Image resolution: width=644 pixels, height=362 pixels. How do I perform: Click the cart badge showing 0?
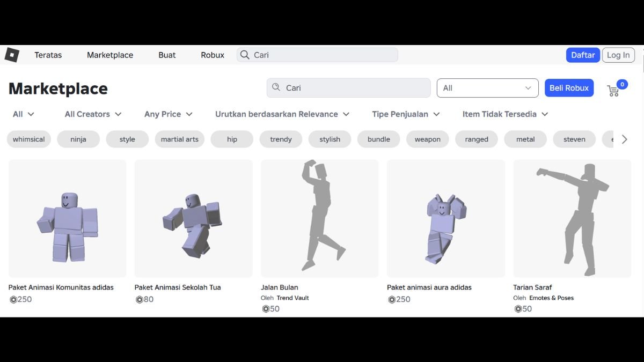pyautogui.click(x=622, y=84)
